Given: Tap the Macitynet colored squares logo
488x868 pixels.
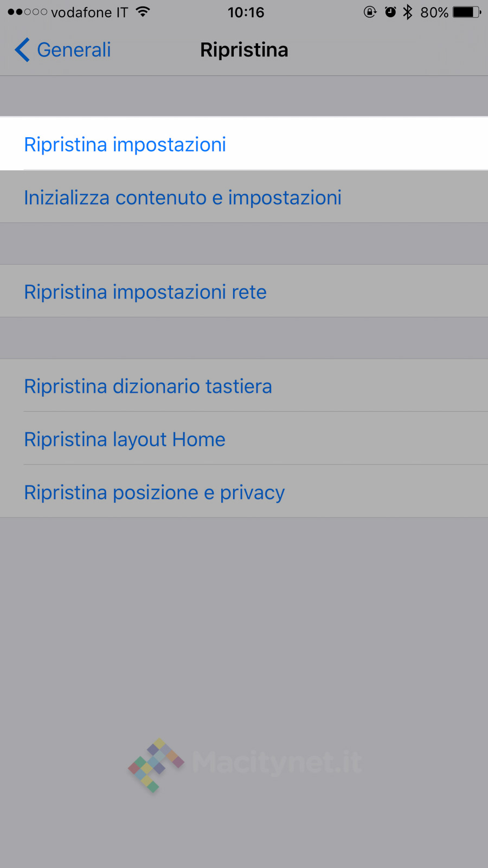Looking at the screenshot, I should click(x=156, y=764).
